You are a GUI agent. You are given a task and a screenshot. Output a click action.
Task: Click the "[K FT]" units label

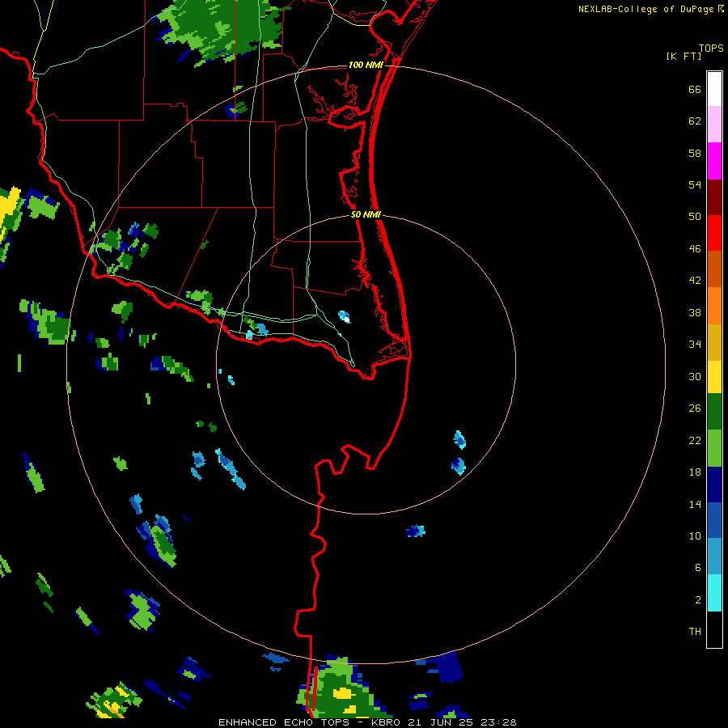coord(684,56)
